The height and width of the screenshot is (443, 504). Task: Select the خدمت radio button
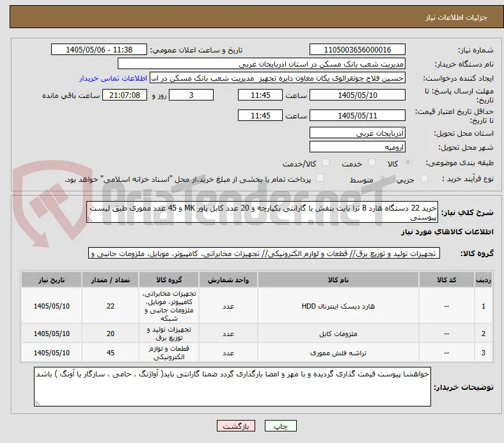372,163
